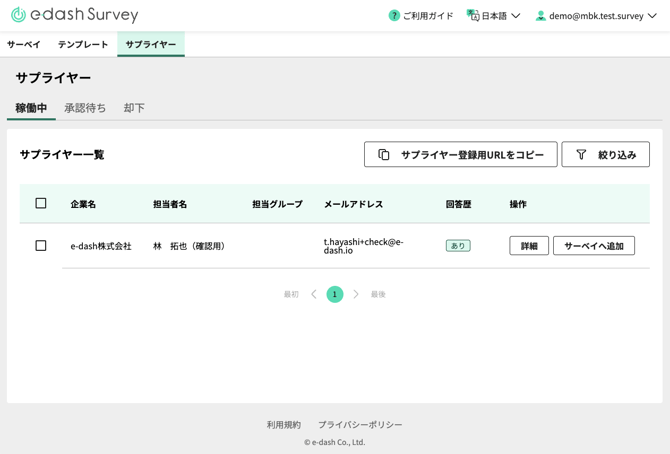This screenshot has height=454, width=670.
Task: Select page 1 in pagination
Action: click(335, 294)
